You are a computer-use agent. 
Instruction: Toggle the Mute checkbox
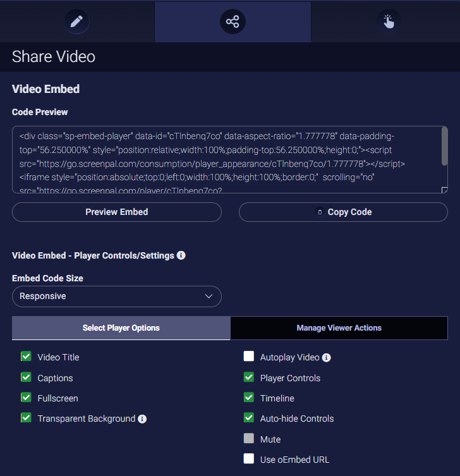pos(249,438)
